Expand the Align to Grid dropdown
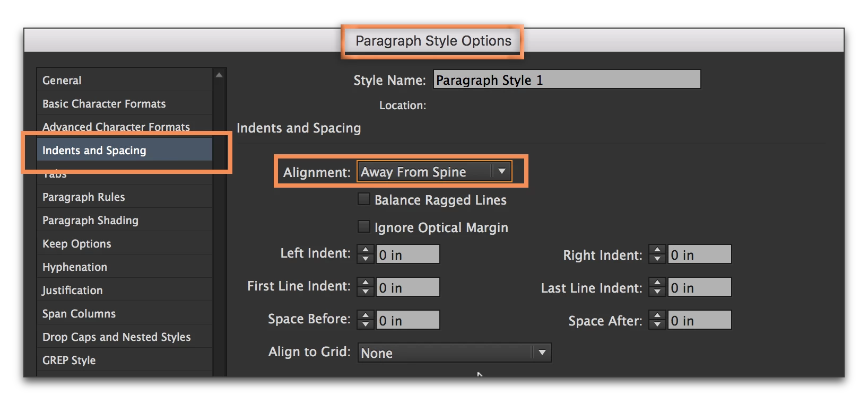 tap(454, 353)
